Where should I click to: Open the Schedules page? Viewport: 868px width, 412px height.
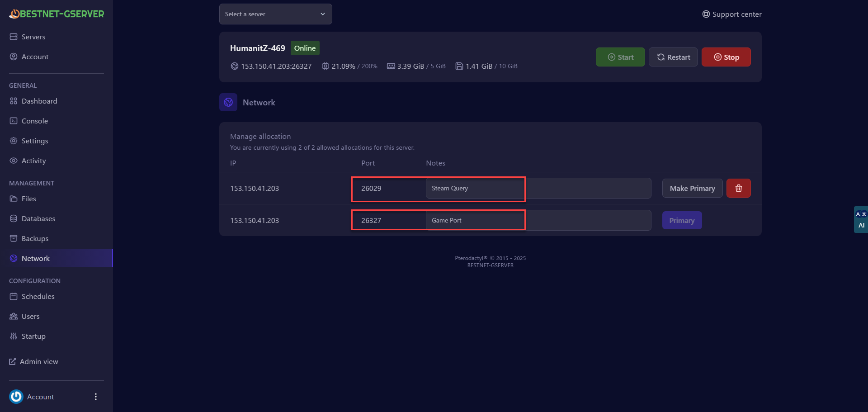38,296
